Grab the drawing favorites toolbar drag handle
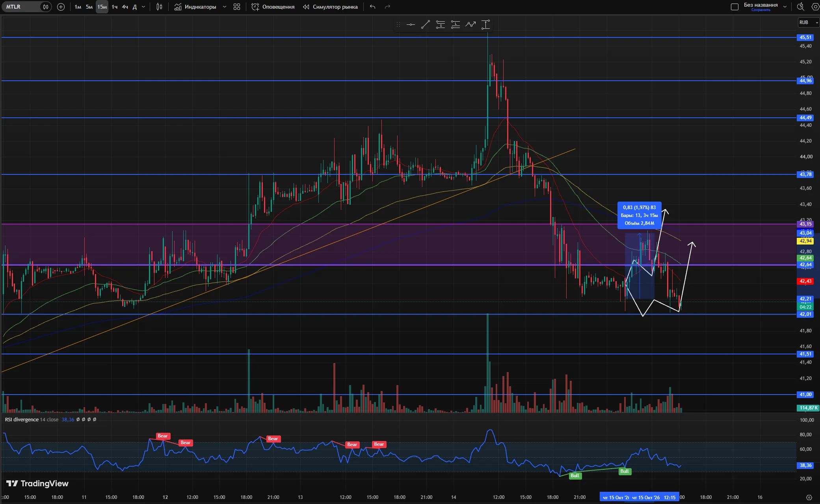 coord(398,24)
